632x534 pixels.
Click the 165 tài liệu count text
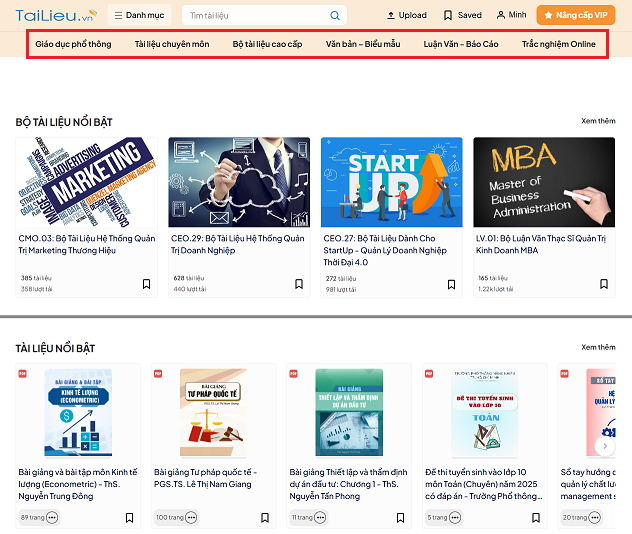pyautogui.click(x=493, y=278)
